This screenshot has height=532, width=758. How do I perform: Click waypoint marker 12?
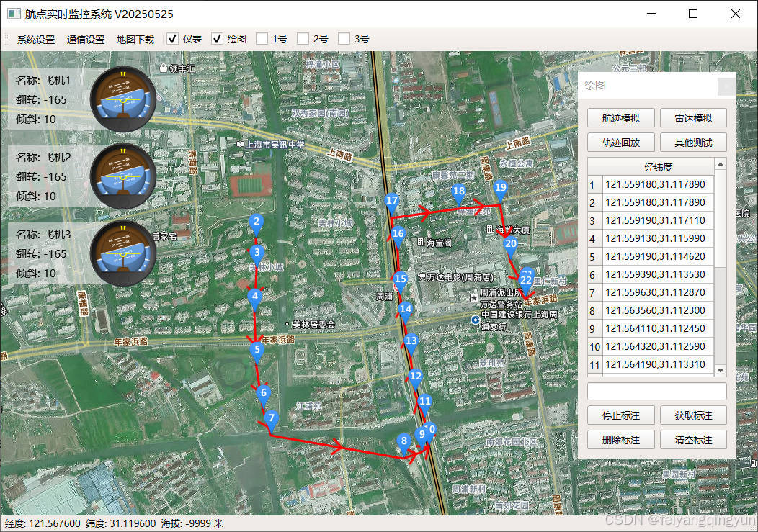[x=415, y=379]
